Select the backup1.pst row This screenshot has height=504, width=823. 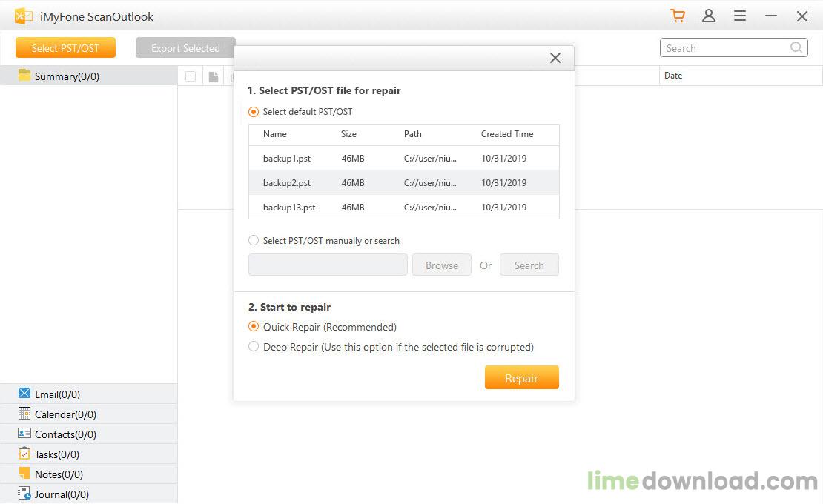click(x=404, y=158)
